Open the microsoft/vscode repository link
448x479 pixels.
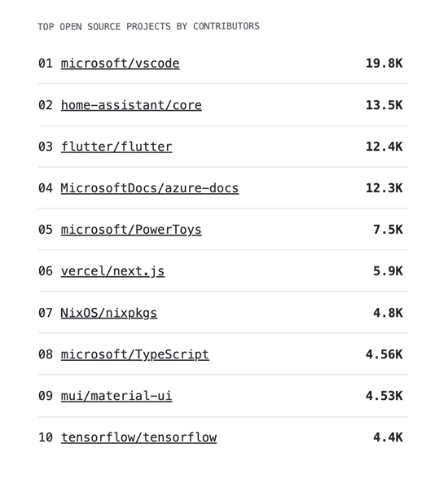(120, 64)
